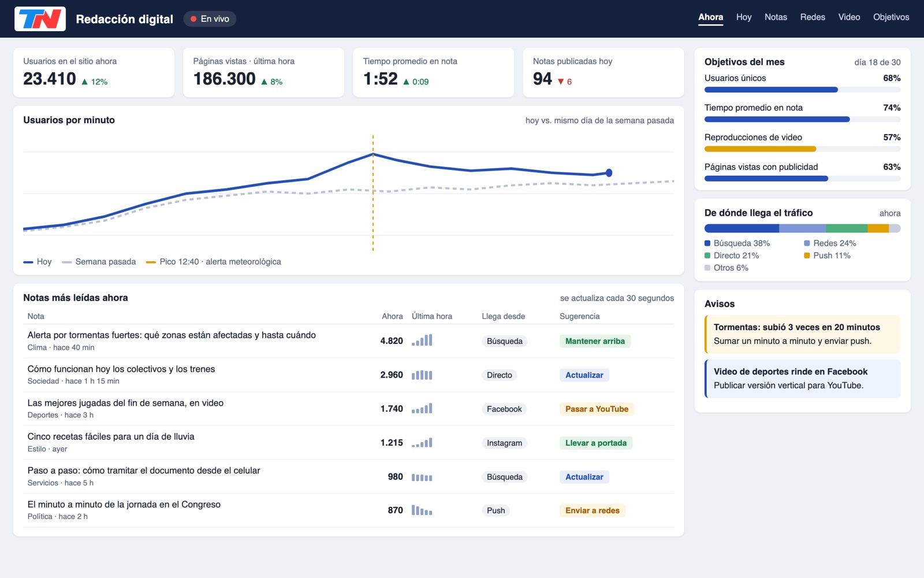The height and width of the screenshot is (578, 924).
Task: Click the Búsqueda 38% legend swatch
Action: 707,243
